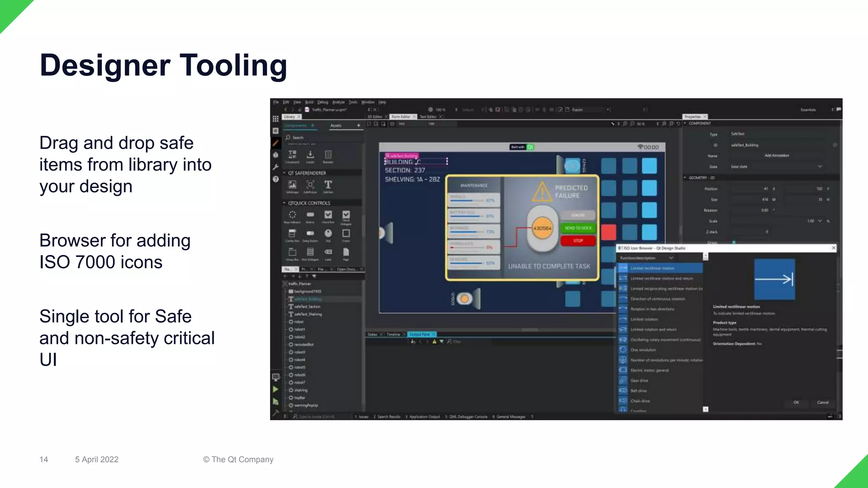
Task: Select the SafeImage component icon
Action: pyautogui.click(x=292, y=185)
